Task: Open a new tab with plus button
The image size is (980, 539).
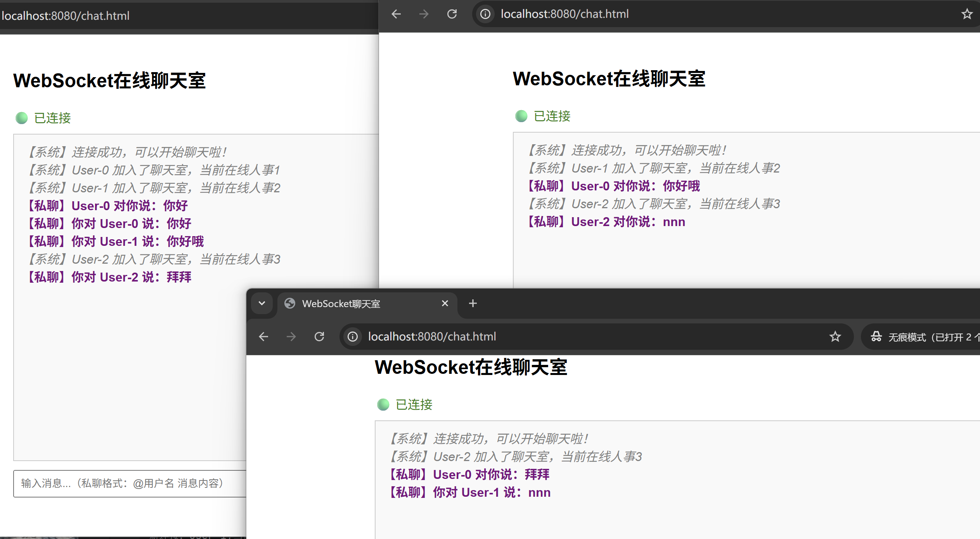Action: (x=473, y=303)
